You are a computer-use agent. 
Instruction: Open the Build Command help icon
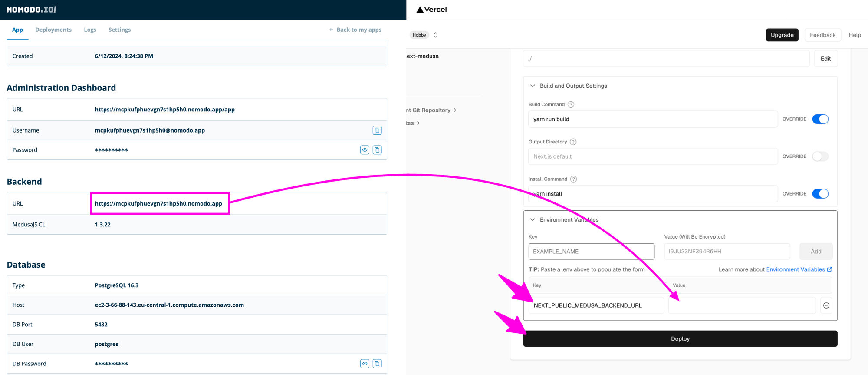[571, 104]
